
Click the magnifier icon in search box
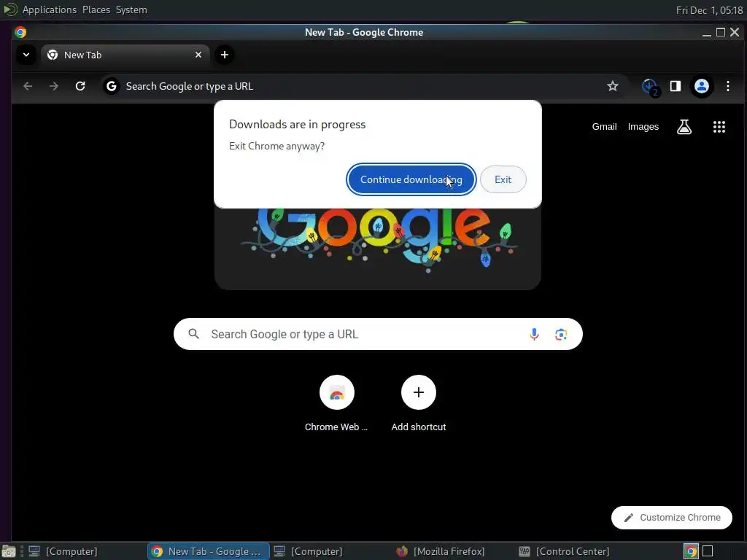click(x=193, y=334)
